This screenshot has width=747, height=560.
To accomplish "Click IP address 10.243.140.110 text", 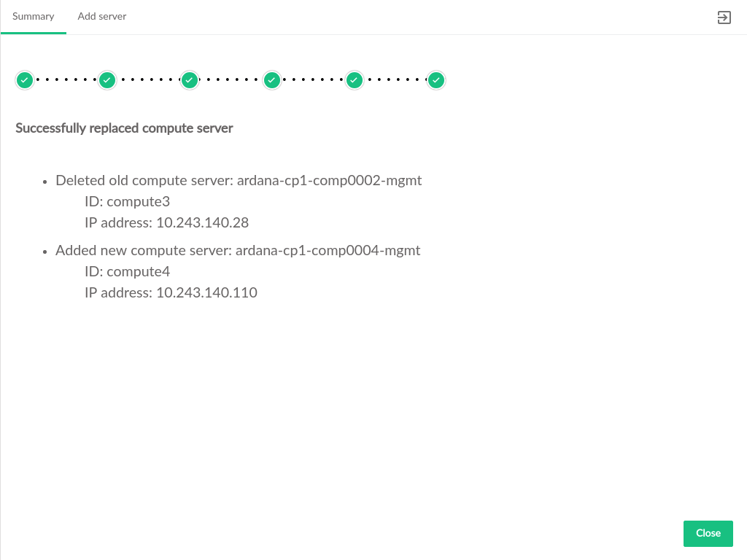I will 206,292.
